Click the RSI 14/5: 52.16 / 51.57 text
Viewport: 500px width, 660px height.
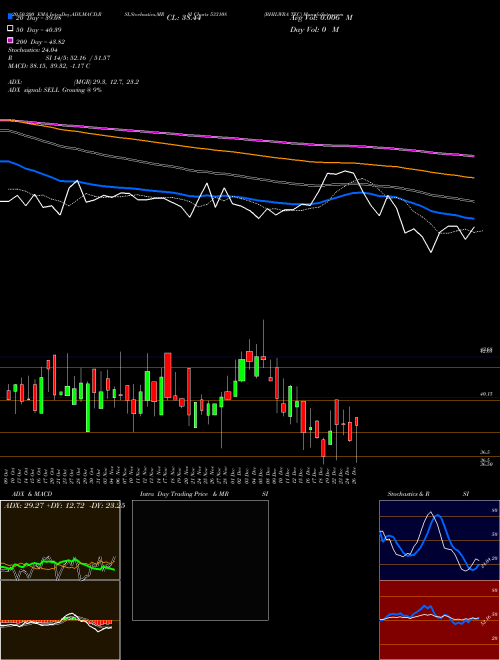59,58
